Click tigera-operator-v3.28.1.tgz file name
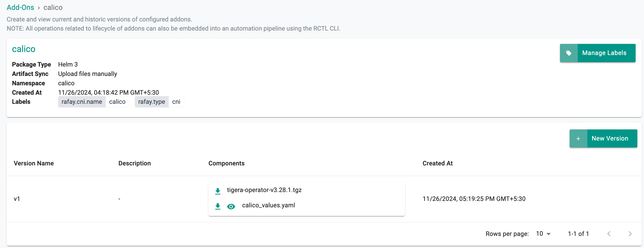644x248 pixels. 264,190
